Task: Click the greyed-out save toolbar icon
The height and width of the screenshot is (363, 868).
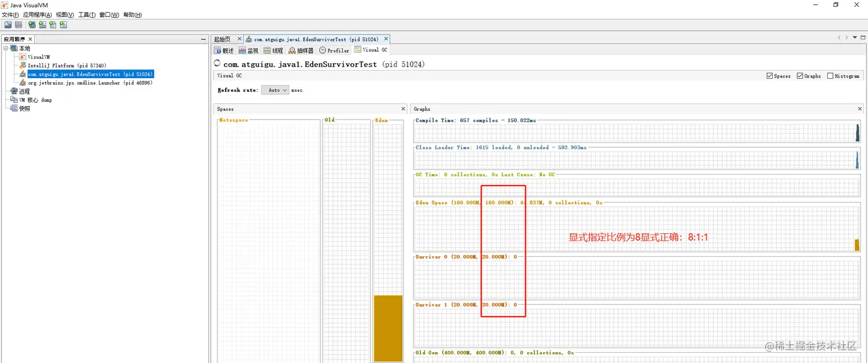Action: pyautogui.click(x=18, y=25)
